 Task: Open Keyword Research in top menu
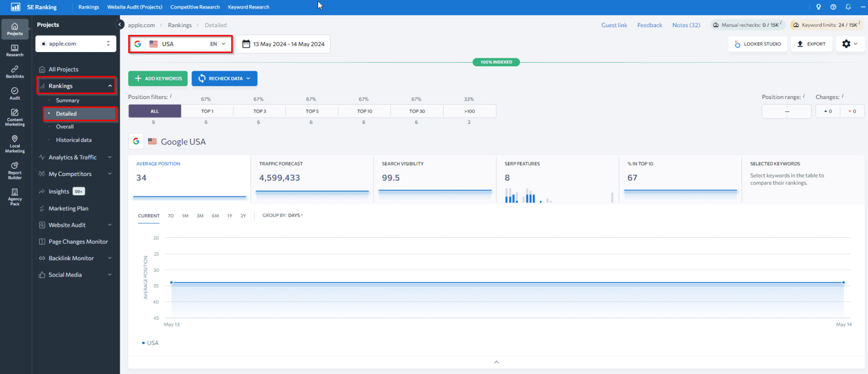[248, 7]
